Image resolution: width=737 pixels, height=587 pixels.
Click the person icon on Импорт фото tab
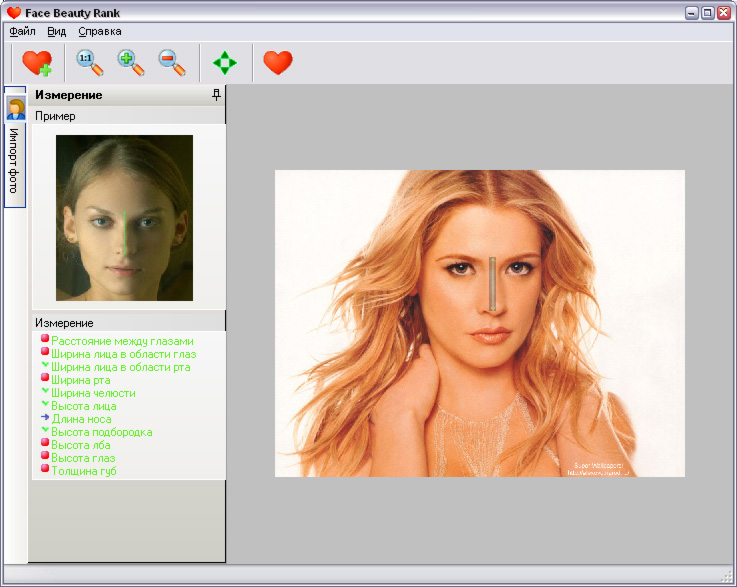(x=16, y=109)
